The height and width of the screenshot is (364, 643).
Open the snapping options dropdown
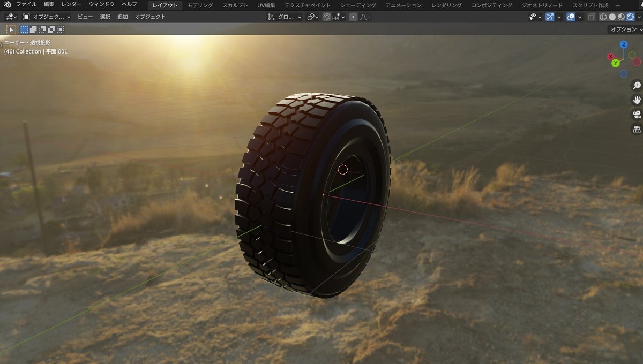[339, 17]
